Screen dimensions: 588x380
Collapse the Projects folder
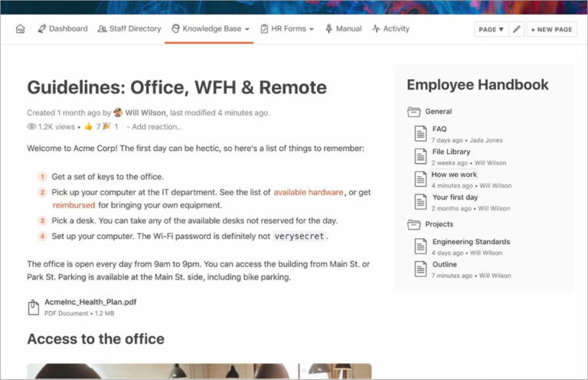(439, 224)
